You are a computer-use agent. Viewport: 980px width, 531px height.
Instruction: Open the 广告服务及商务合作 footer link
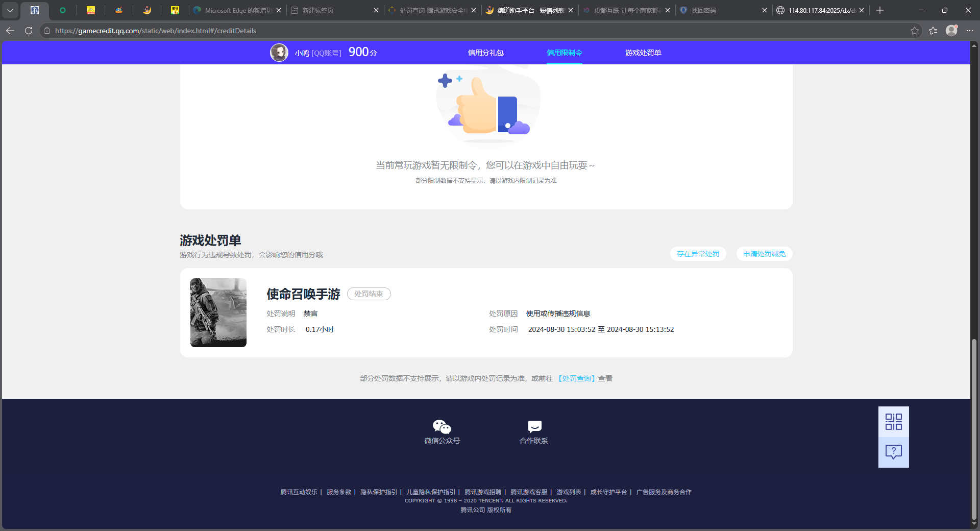(664, 492)
